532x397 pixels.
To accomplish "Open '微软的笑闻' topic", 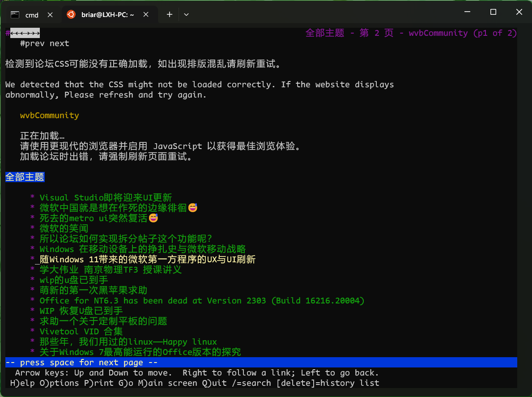I will [x=64, y=229].
